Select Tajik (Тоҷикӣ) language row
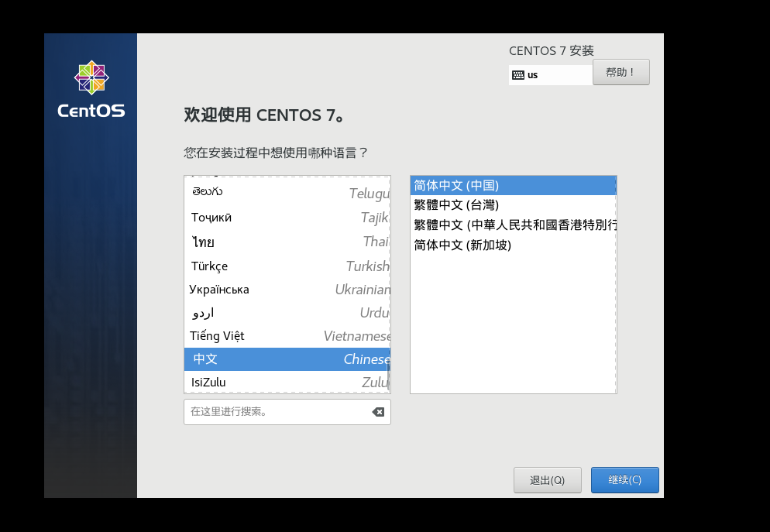Image resolution: width=770 pixels, height=532 pixels. (287, 217)
